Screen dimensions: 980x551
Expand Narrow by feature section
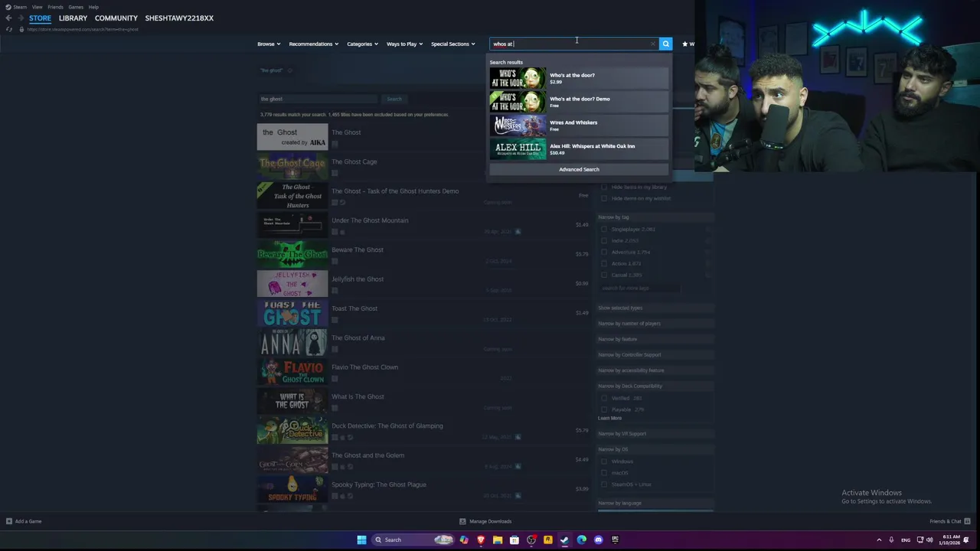click(655, 339)
